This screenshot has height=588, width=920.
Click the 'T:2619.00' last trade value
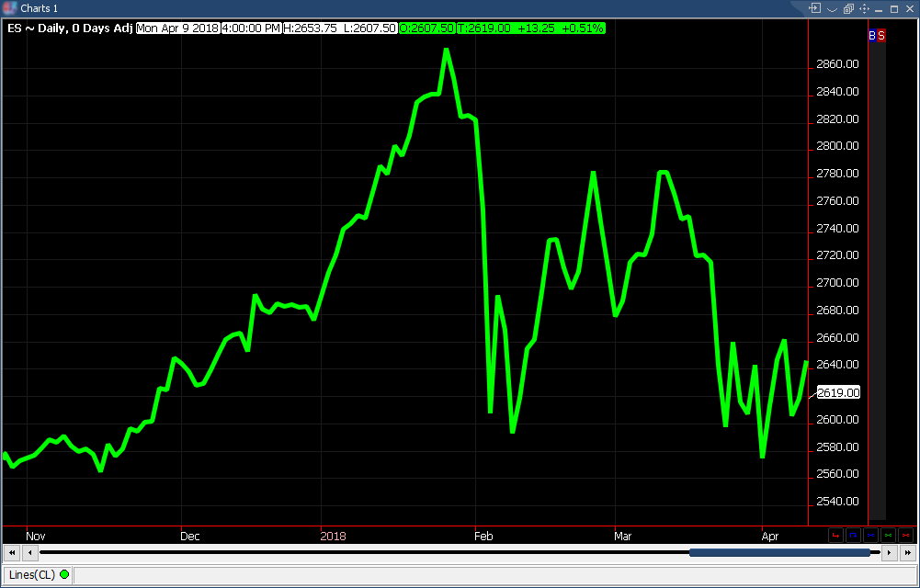pyautogui.click(x=484, y=28)
